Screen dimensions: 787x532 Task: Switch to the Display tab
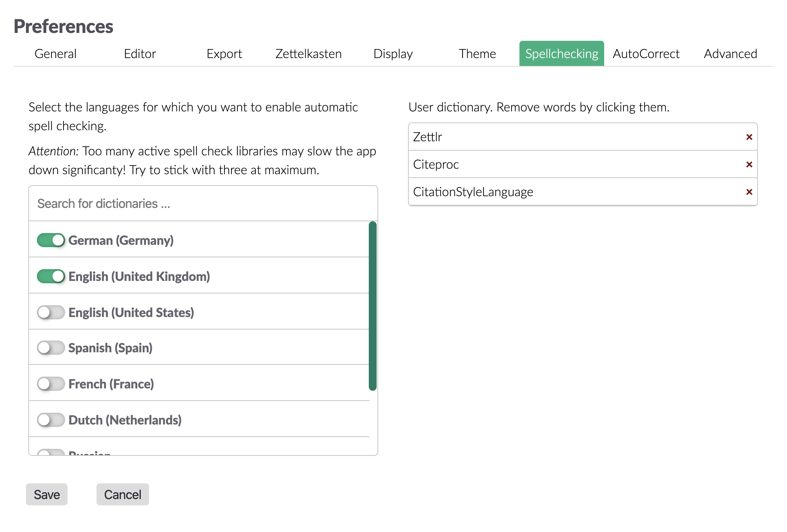tap(393, 54)
